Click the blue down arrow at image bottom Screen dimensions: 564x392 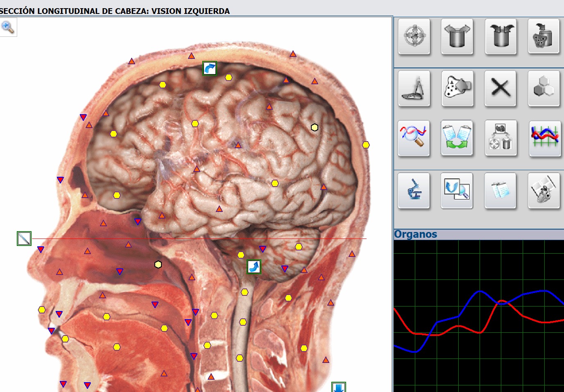(x=339, y=387)
